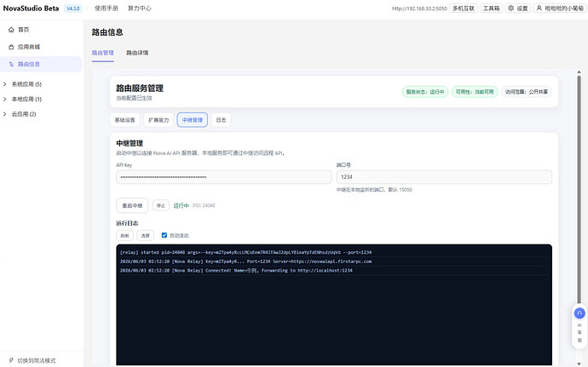
Task: Click the user avatar icon in header
Action: click(539, 8)
